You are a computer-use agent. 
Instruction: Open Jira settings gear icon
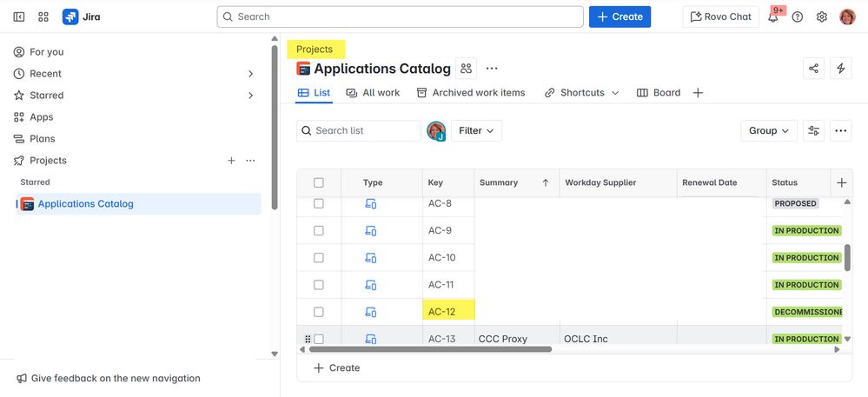[x=822, y=17]
